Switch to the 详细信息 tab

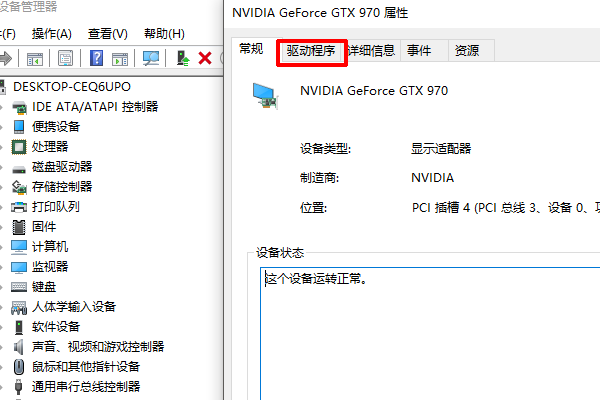tap(372, 51)
